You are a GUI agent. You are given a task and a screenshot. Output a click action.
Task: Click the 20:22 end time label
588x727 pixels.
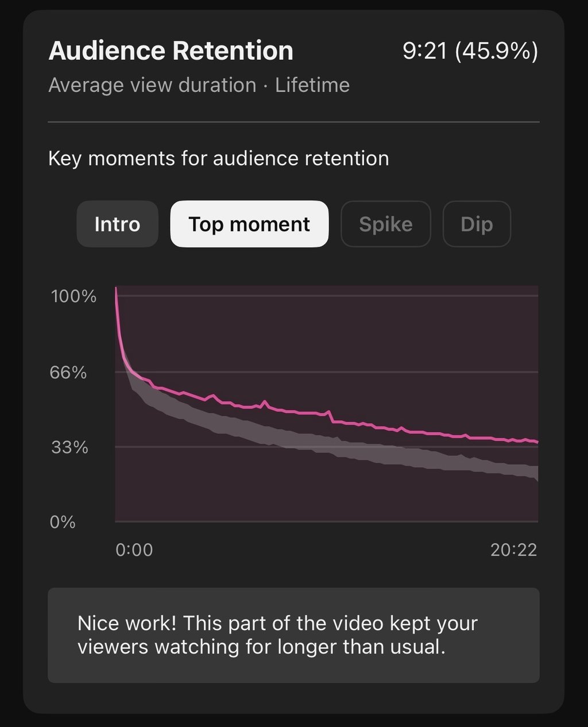click(513, 550)
